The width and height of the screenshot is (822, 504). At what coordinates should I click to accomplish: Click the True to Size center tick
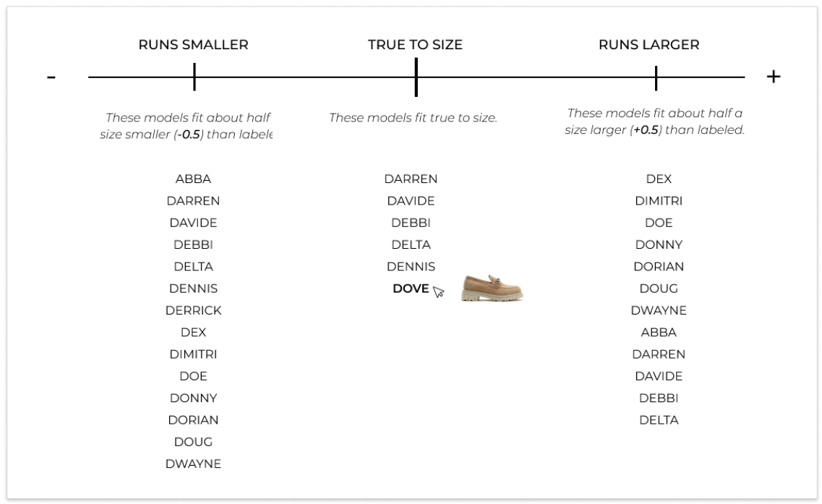point(416,77)
